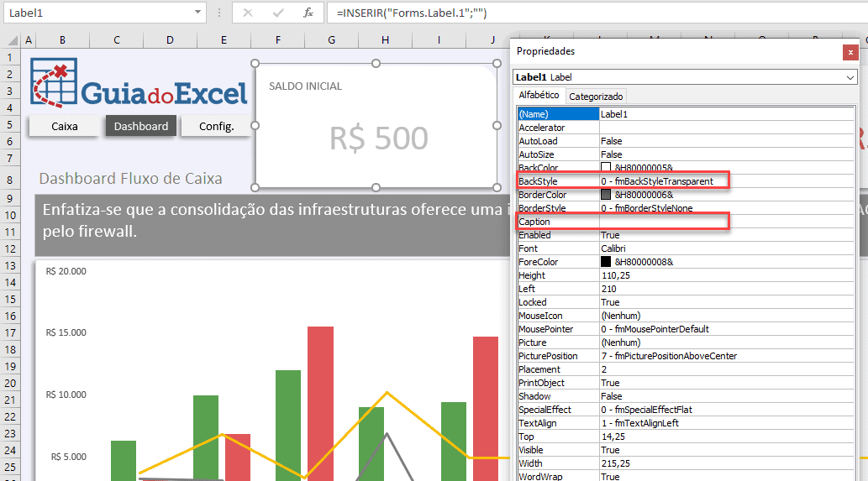Click the ForeColor black color swatch
Screen dimensions: 868x481
[606, 262]
